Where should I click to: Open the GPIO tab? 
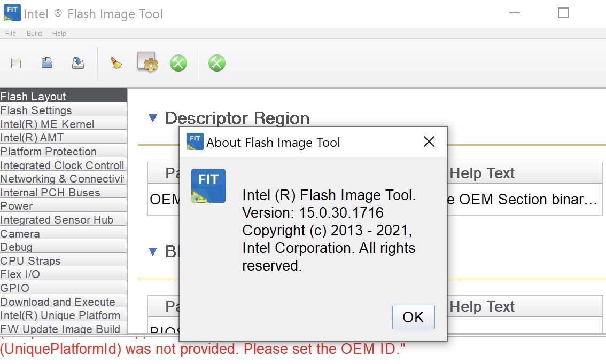coord(15,288)
